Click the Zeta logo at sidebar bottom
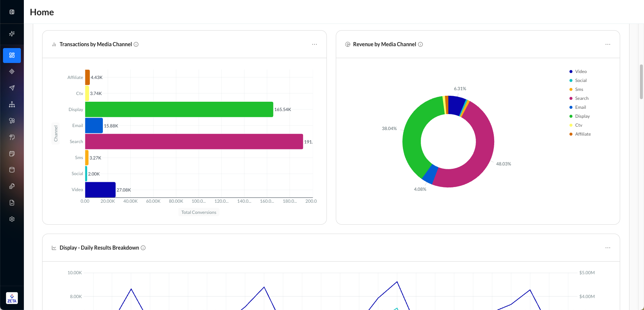644x310 pixels. [12, 298]
